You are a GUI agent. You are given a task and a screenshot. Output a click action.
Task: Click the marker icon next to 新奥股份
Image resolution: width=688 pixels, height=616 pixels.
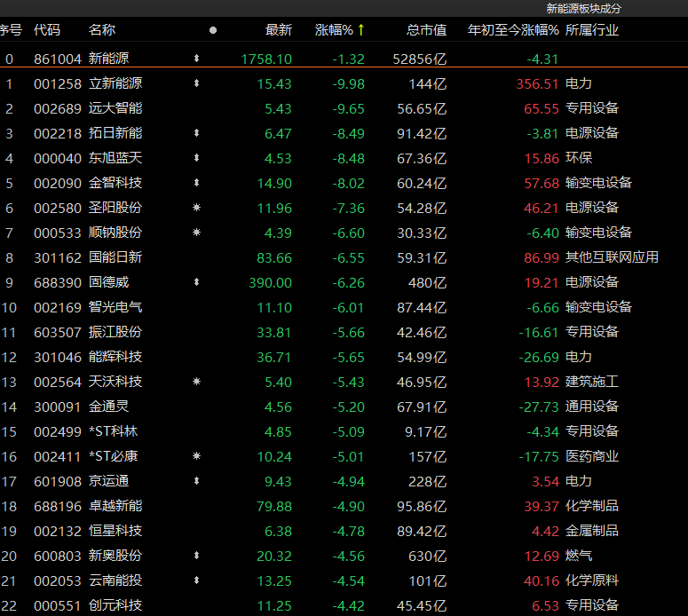196,556
